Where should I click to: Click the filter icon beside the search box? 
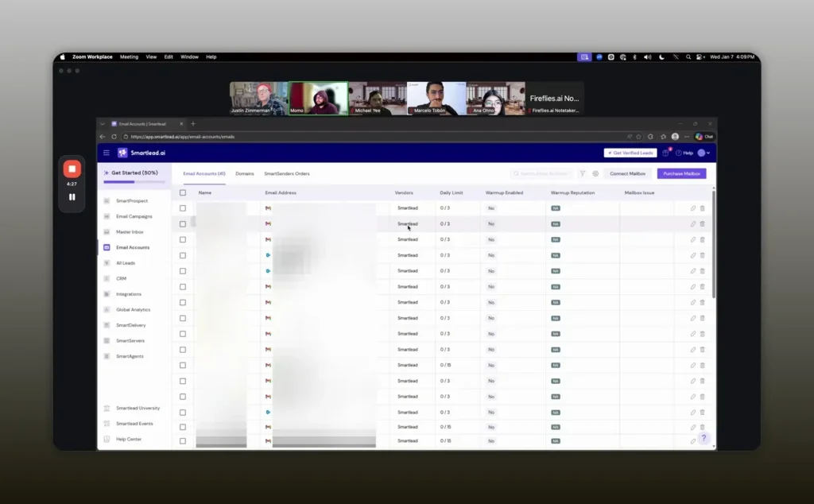[x=583, y=173]
